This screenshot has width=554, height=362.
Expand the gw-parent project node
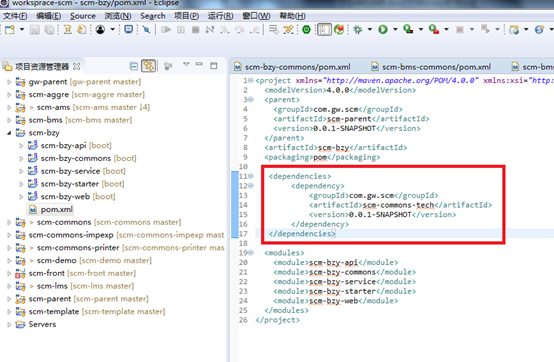(9, 82)
